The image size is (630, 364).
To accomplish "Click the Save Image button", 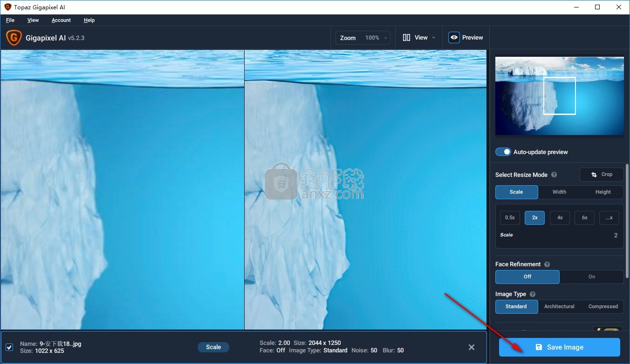I will 559,347.
